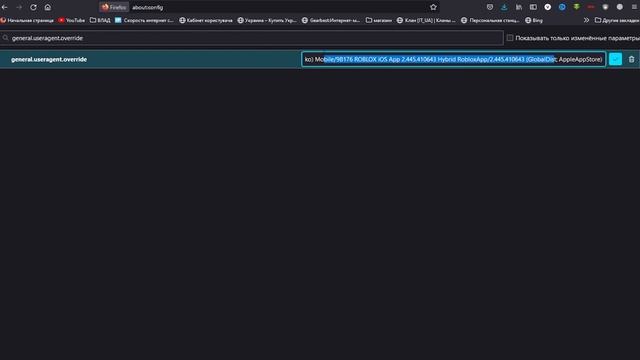Open the Pocket shield icon in toolbar

[490, 7]
